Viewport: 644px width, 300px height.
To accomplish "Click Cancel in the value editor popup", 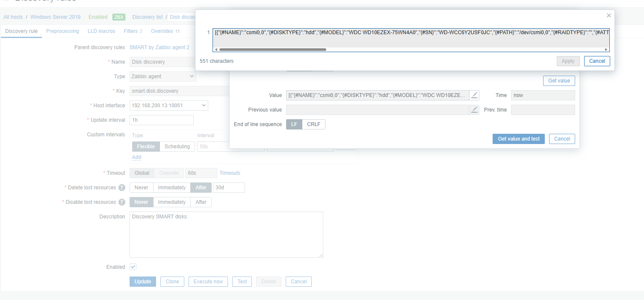I will (x=597, y=61).
